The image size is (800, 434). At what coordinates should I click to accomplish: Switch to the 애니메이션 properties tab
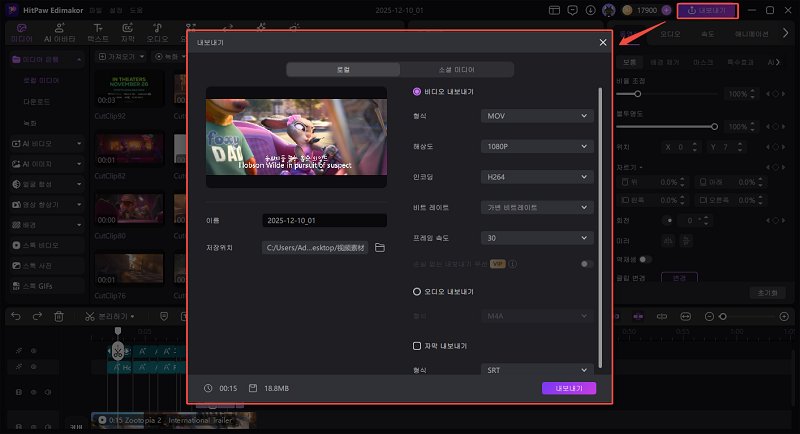[752, 34]
